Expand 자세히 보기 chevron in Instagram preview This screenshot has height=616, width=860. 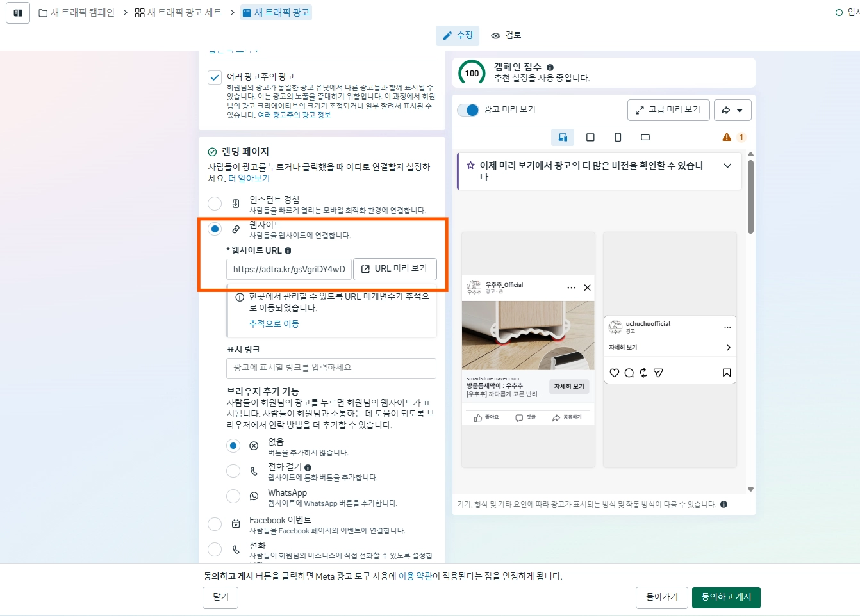[728, 348]
